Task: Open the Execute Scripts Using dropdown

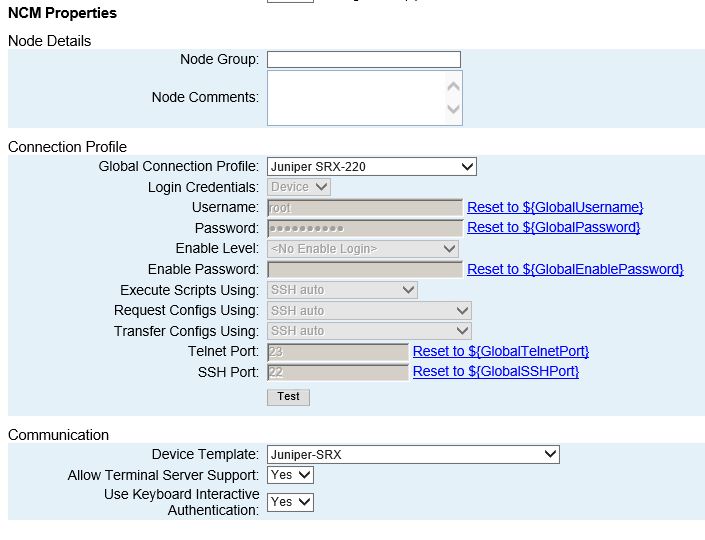Action: coord(342,290)
